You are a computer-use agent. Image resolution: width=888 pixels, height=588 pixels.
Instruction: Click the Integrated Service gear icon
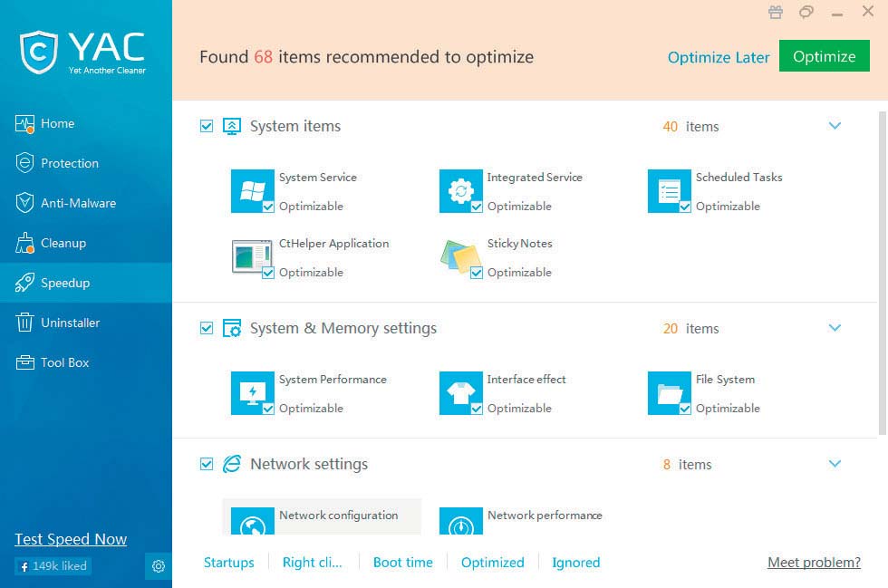pos(461,191)
